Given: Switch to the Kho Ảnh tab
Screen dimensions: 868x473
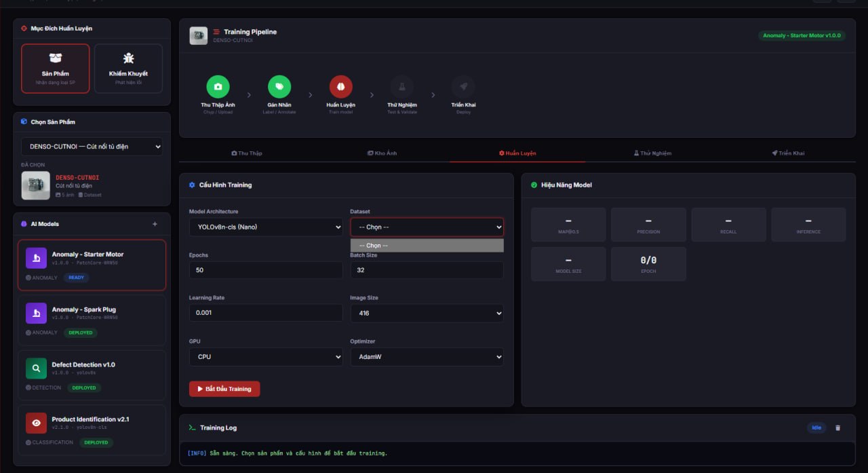Looking at the screenshot, I should (x=382, y=153).
